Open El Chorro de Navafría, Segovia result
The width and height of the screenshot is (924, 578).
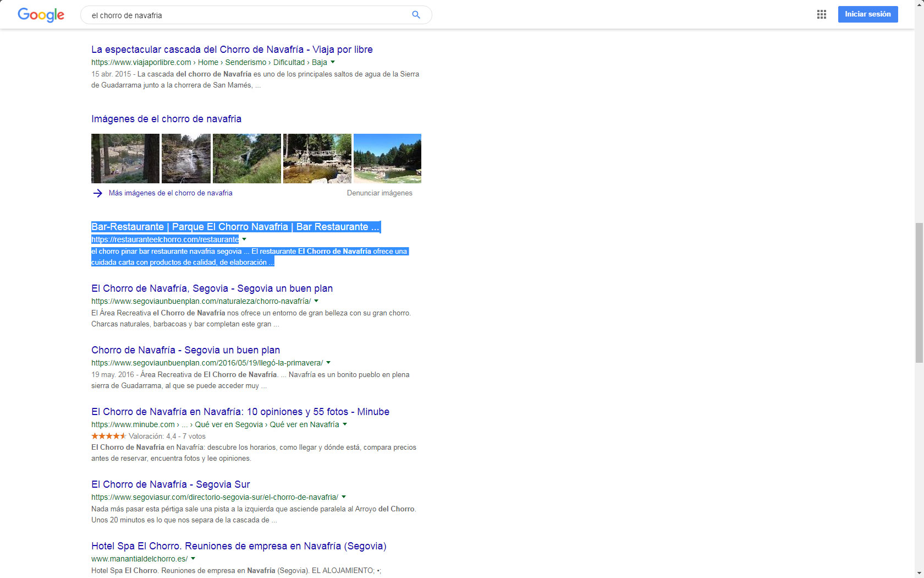[212, 288]
